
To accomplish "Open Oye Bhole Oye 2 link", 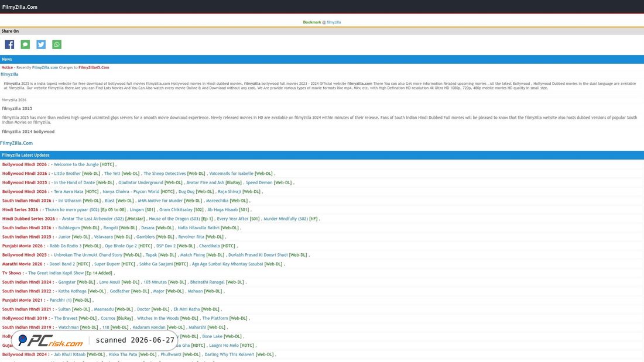I will 121,246.
